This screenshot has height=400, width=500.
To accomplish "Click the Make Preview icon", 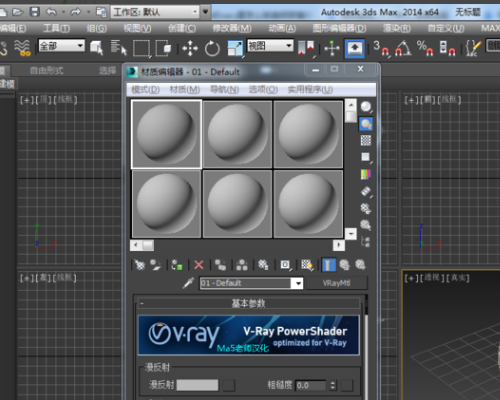I will tap(366, 191).
